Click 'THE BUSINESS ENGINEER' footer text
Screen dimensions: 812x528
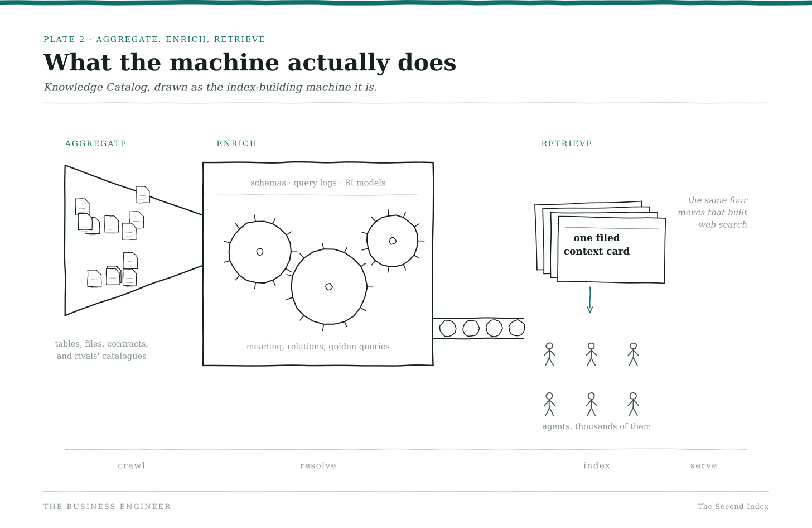coord(107,507)
